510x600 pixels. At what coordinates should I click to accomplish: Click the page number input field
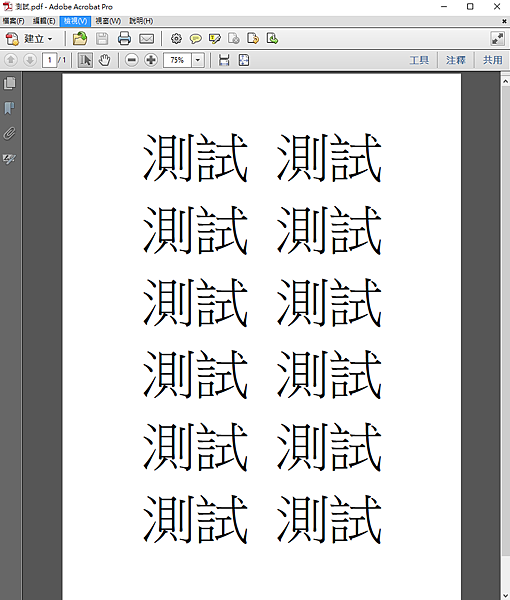[x=50, y=60]
